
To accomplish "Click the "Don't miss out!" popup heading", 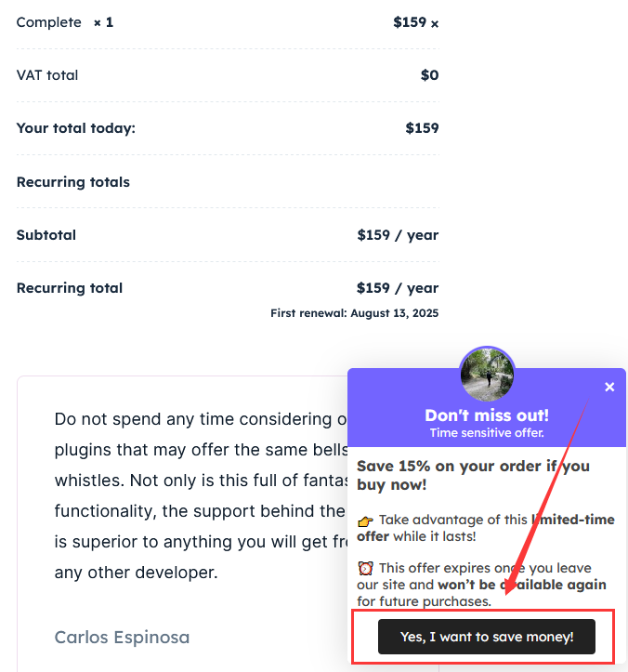I will tap(487, 415).
